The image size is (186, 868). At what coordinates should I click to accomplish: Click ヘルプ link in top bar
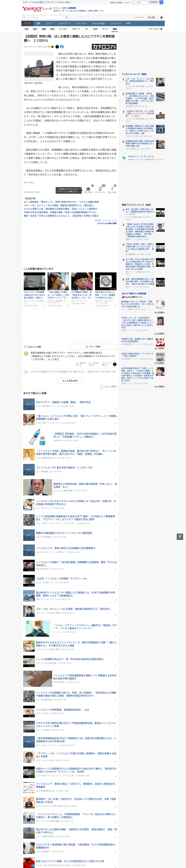click(x=127, y=2)
